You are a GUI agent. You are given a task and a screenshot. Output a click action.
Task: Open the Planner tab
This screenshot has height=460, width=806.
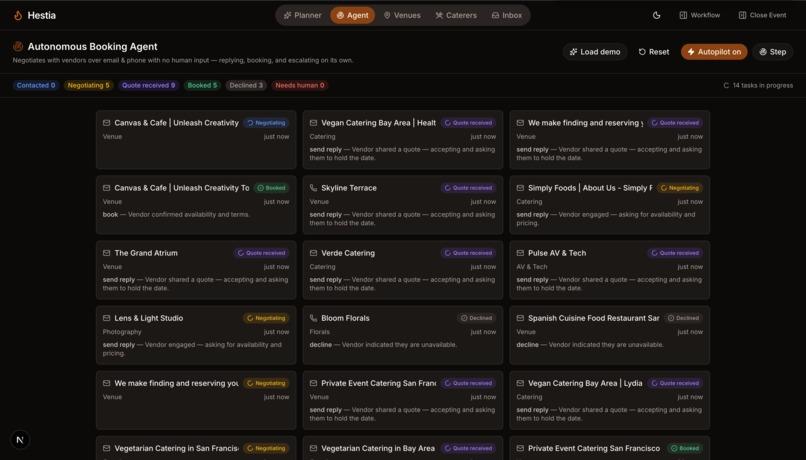tap(303, 15)
